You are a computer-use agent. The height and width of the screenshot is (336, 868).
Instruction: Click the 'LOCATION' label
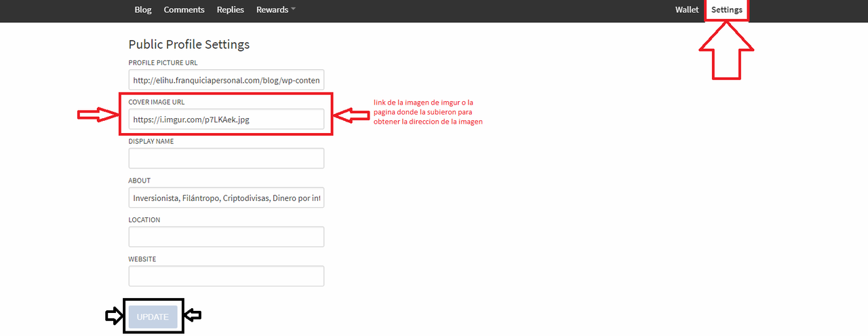click(x=144, y=220)
